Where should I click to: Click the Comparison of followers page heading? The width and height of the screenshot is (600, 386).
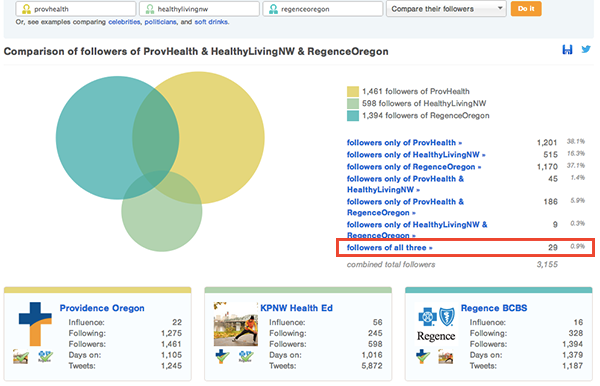pyautogui.click(x=196, y=52)
